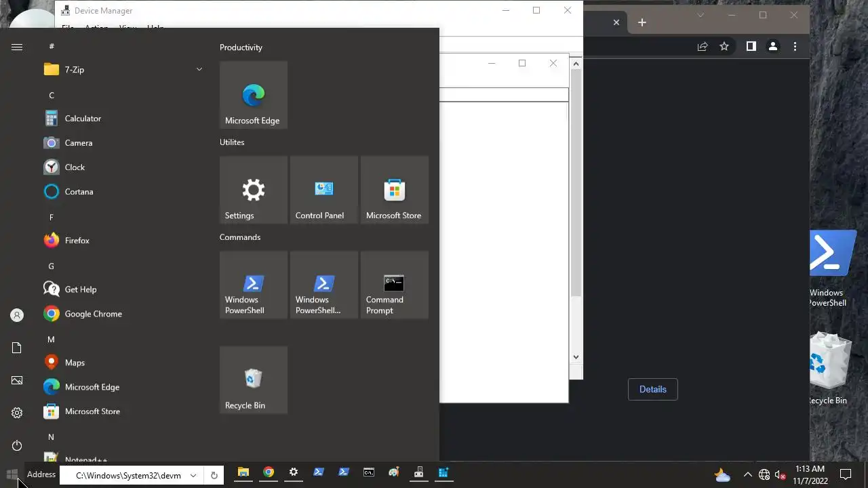Image resolution: width=868 pixels, height=488 pixels.
Task: Open Clock from the app list
Action: (123, 167)
